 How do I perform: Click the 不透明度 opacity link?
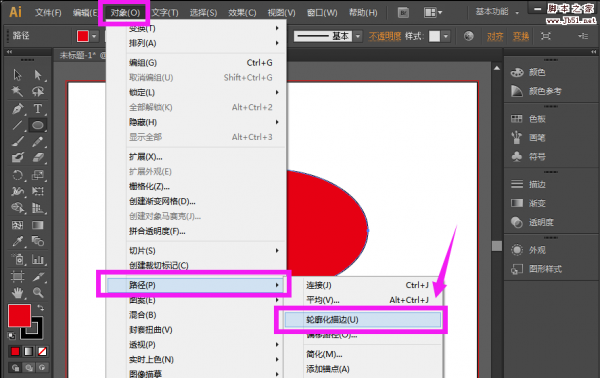(x=385, y=36)
